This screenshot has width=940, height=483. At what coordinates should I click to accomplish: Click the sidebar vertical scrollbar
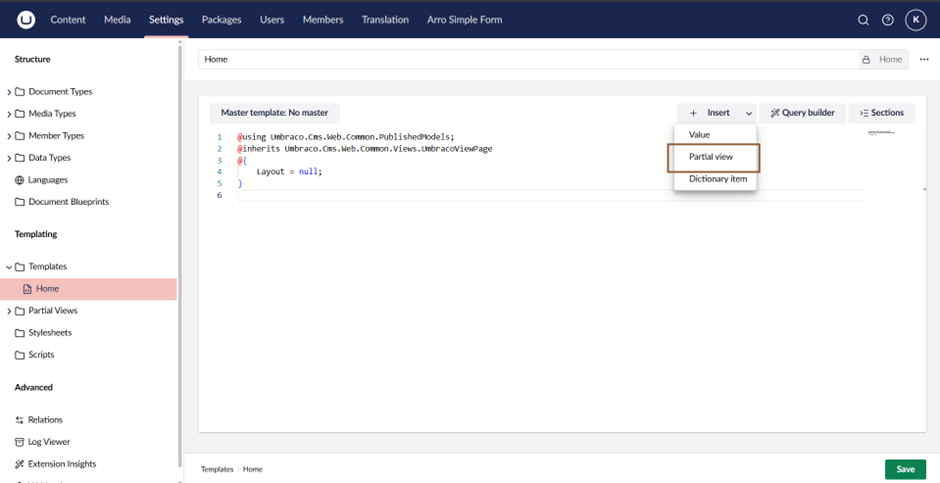[x=180, y=256]
